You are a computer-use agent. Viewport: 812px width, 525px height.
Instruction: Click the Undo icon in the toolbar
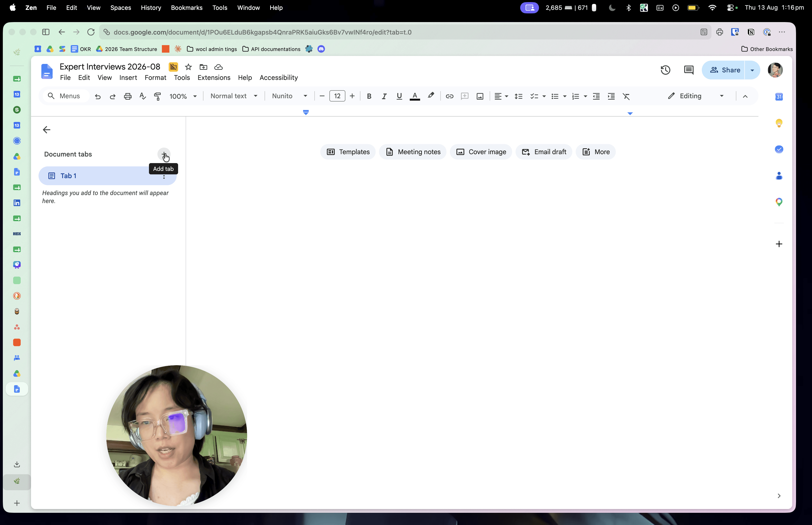98,97
